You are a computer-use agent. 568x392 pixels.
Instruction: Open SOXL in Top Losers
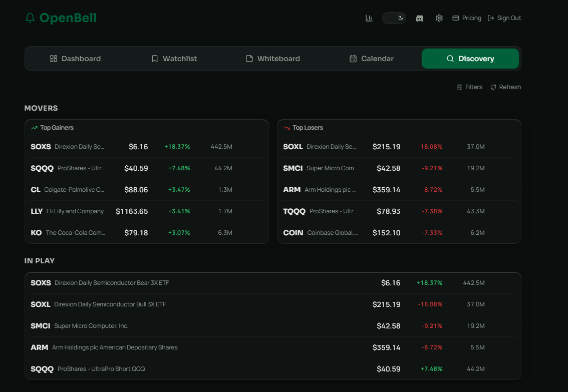coord(399,147)
